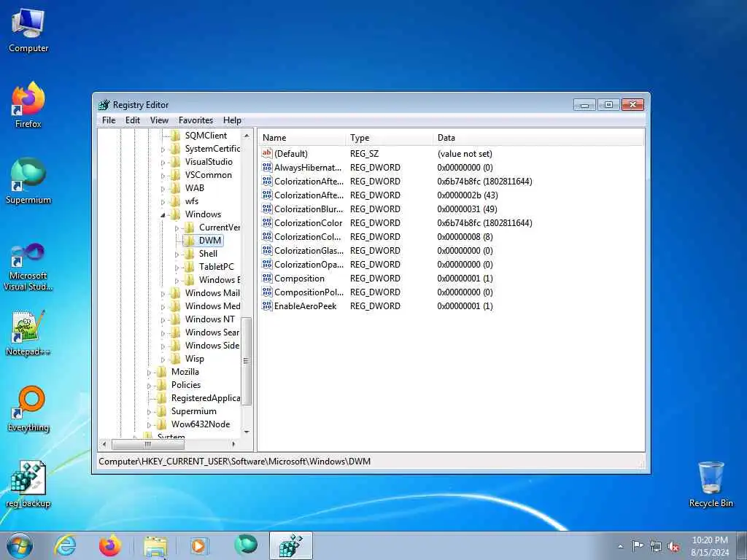Launch Supermium from the taskbar
Image resolution: width=747 pixels, height=560 pixels.
(x=246, y=545)
